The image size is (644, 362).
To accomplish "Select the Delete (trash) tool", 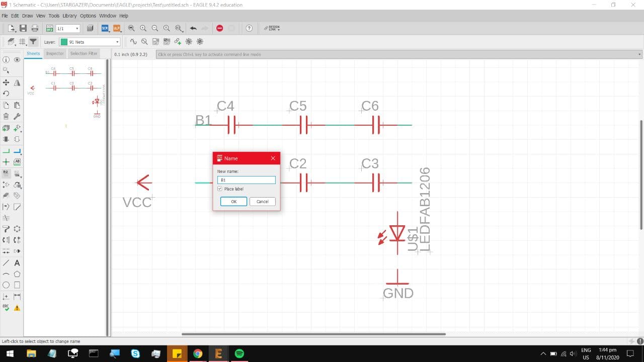I will coord(6,116).
